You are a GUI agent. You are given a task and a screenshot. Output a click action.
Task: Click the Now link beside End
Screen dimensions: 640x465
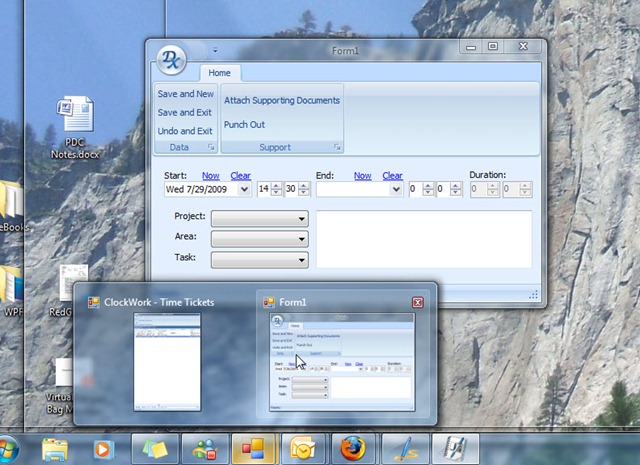[362, 176]
